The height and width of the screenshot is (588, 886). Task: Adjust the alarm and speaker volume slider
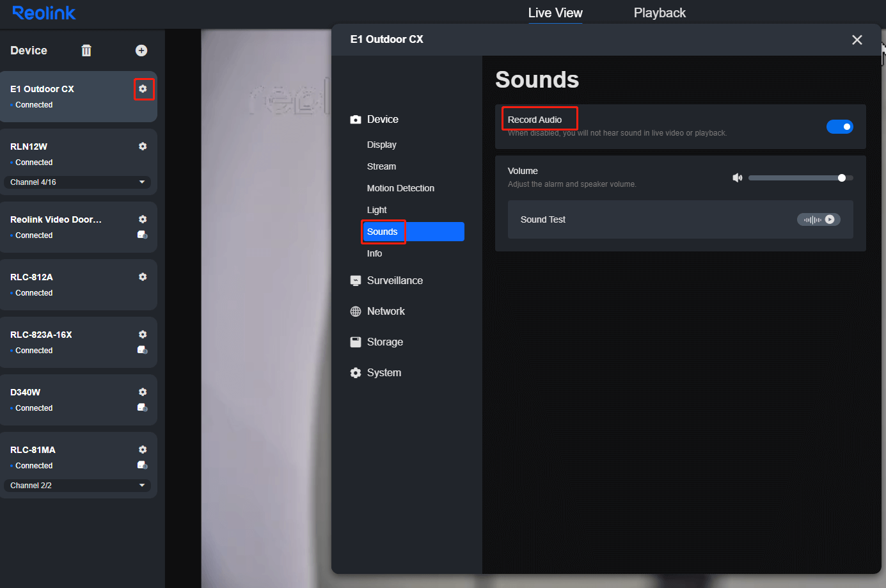801,178
